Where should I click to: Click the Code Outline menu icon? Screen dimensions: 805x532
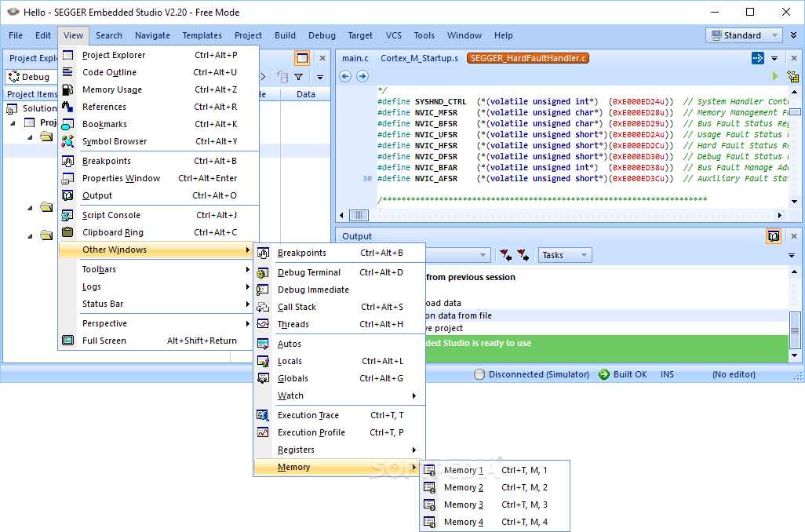tap(67, 72)
